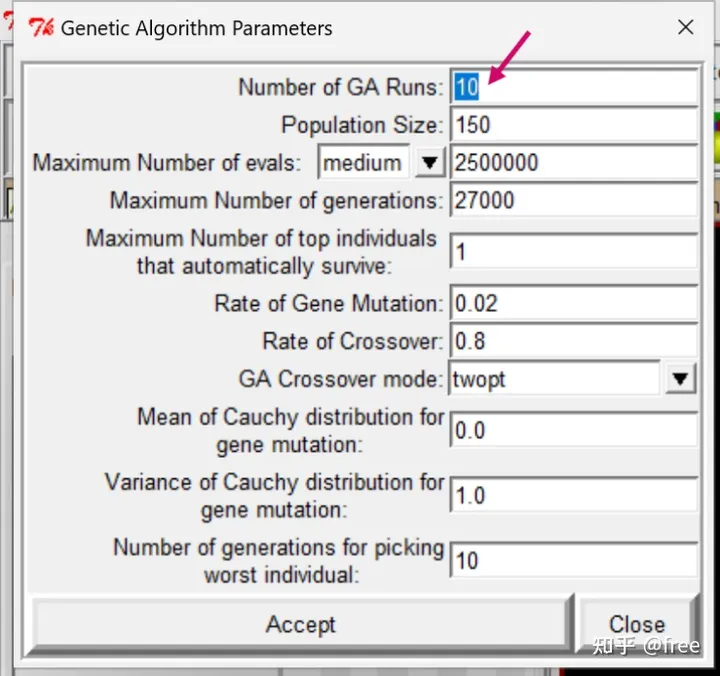Screen dimensions: 720x676
Task: Click the Number of GA Runs label
Action: tap(340, 87)
